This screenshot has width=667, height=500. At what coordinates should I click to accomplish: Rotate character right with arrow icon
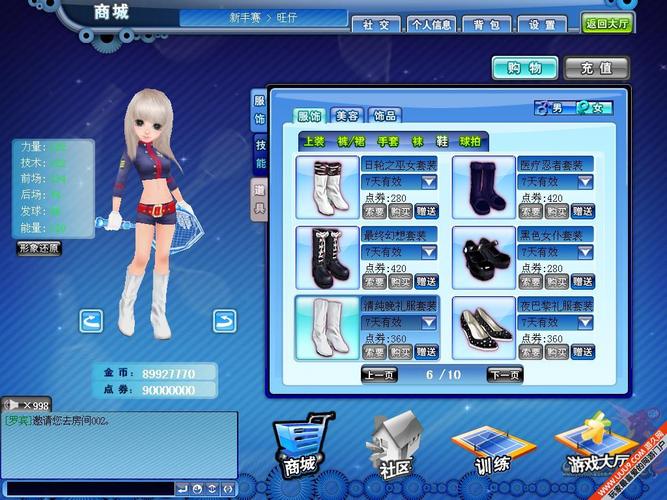pyautogui.click(x=225, y=321)
